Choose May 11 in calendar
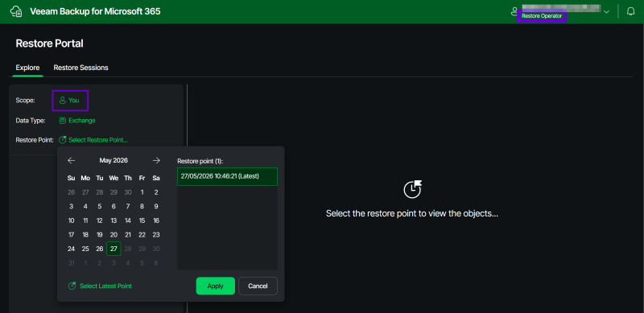Viewport: 644px width, 313px height. click(x=85, y=220)
